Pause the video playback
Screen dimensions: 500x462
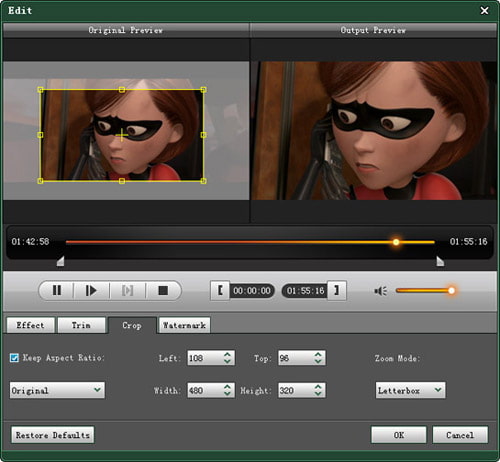tap(57, 291)
